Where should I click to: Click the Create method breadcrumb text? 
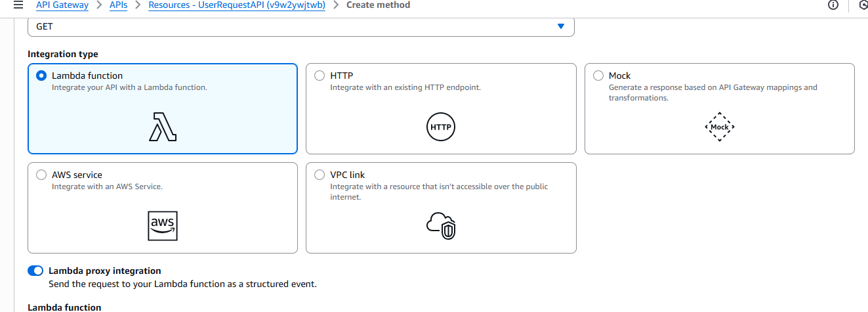point(379,5)
